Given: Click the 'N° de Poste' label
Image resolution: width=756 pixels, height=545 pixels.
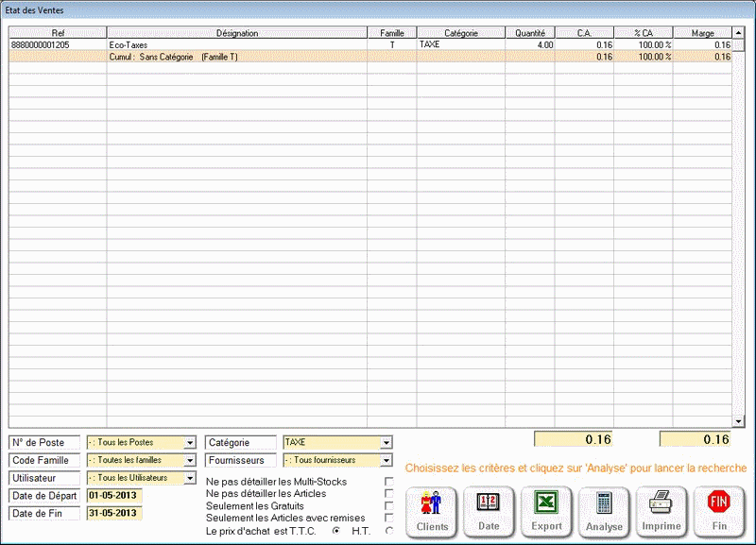Looking at the screenshot, I should click(44, 442).
